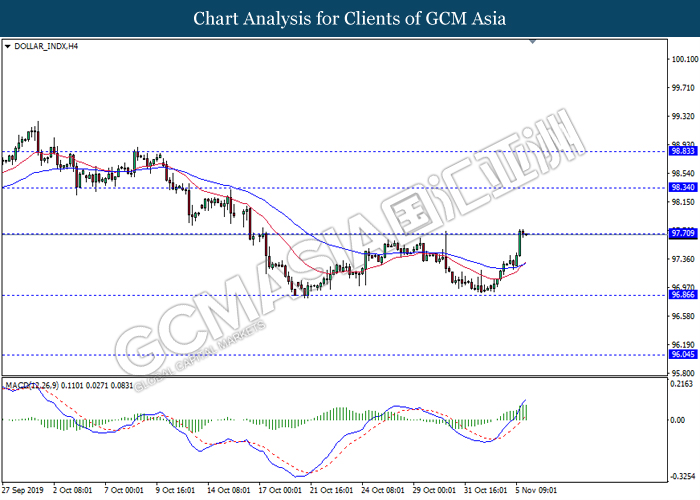The width and height of the screenshot is (700, 500).
Task: Select the 98.833 price level label
Action: click(x=683, y=151)
